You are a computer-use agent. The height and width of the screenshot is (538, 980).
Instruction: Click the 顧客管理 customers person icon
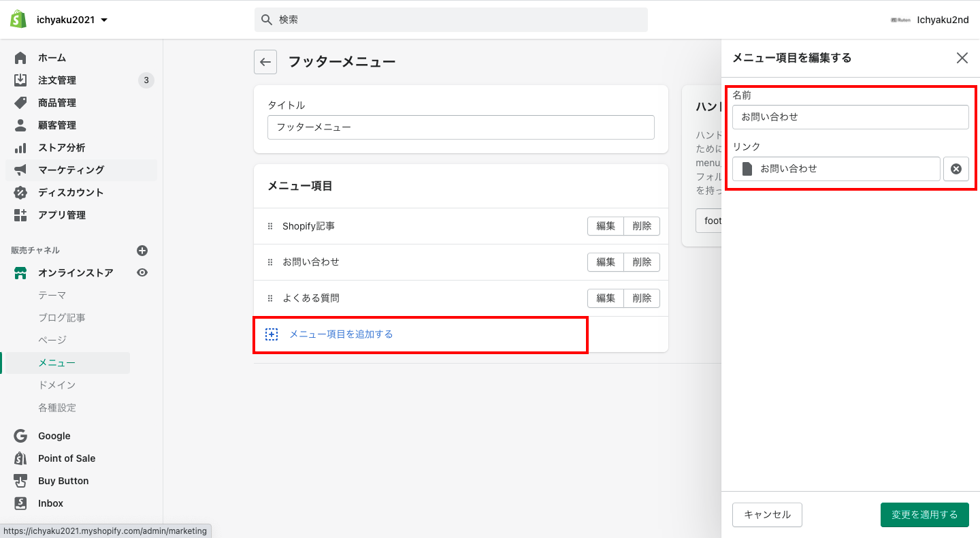coord(20,125)
